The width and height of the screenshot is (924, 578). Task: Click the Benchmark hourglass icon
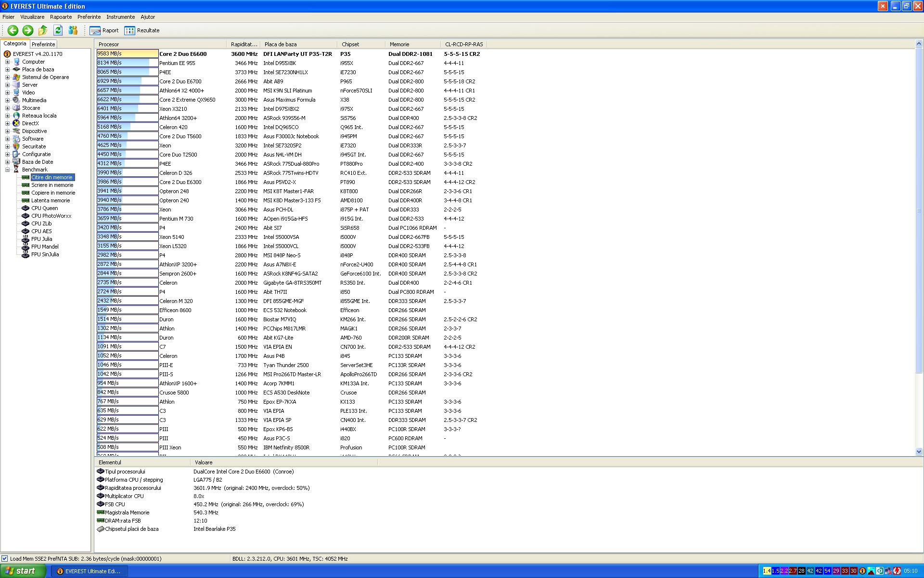[x=16, y=170]
